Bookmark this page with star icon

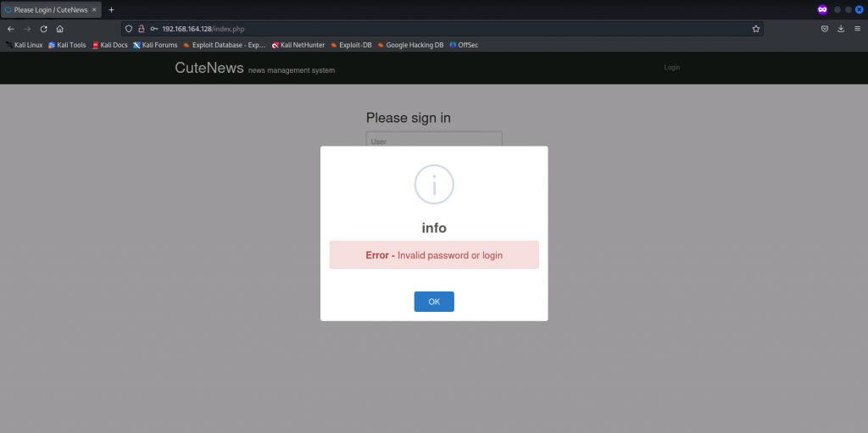pos(755,29)
